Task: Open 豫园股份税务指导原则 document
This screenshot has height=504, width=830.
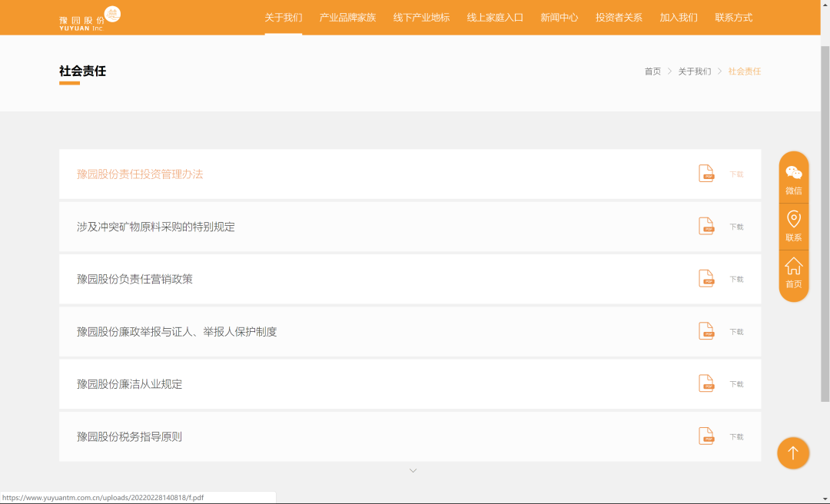Action: click(129, 436)
